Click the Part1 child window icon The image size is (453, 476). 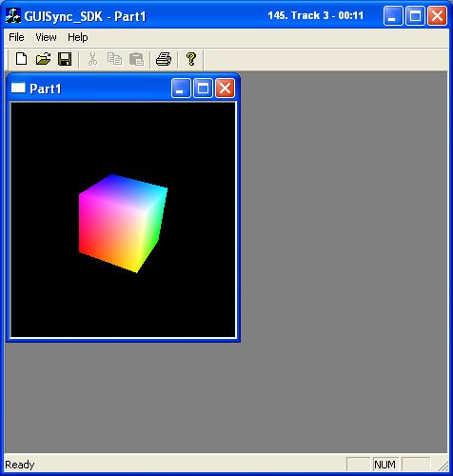coord(18,88)
